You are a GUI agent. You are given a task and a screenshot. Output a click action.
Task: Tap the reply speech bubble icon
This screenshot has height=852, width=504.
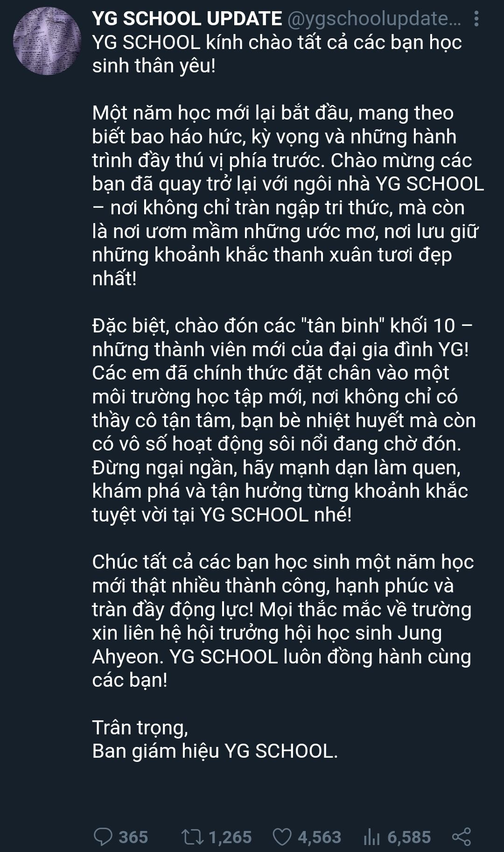coord(103,837)
